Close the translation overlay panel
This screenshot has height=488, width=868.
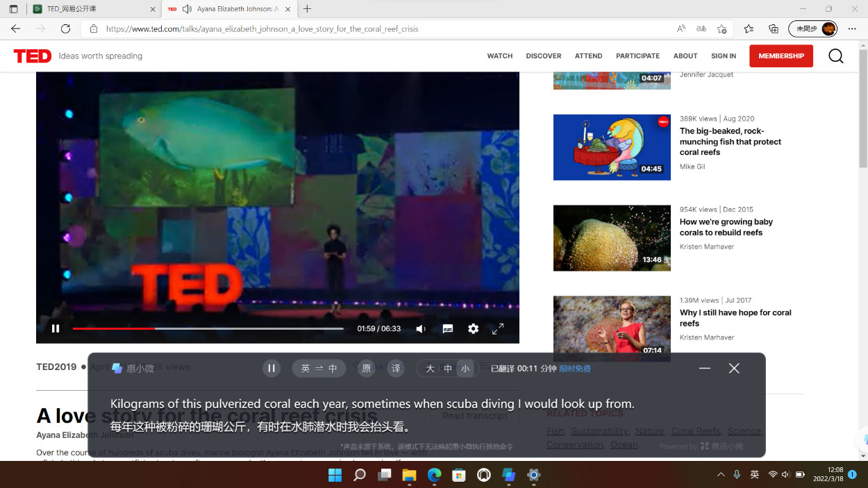[734, 369]
